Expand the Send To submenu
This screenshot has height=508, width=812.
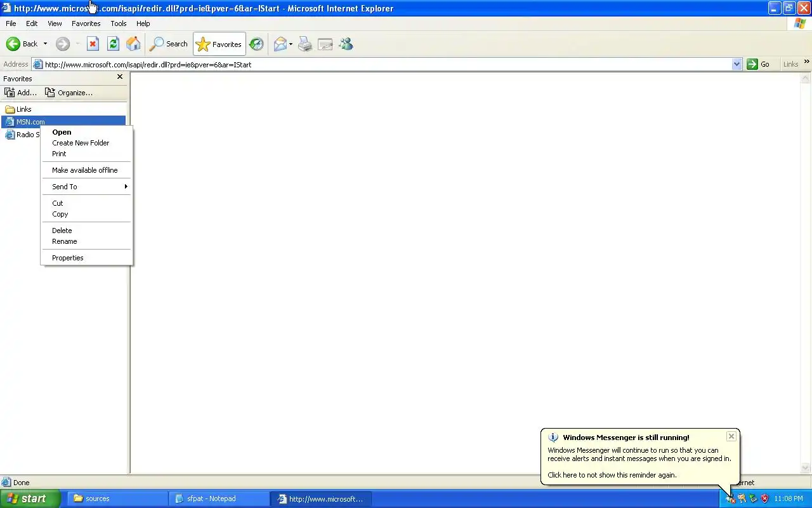pos(87,187)
